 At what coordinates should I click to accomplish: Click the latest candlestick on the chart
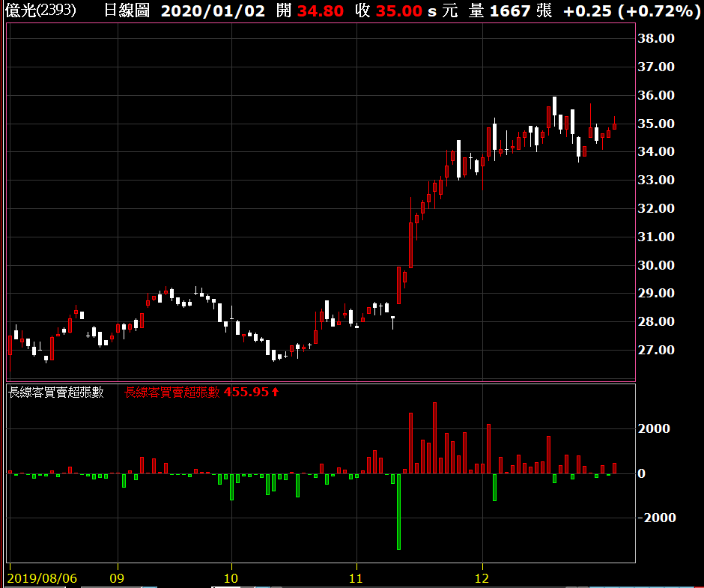[615, 124]
